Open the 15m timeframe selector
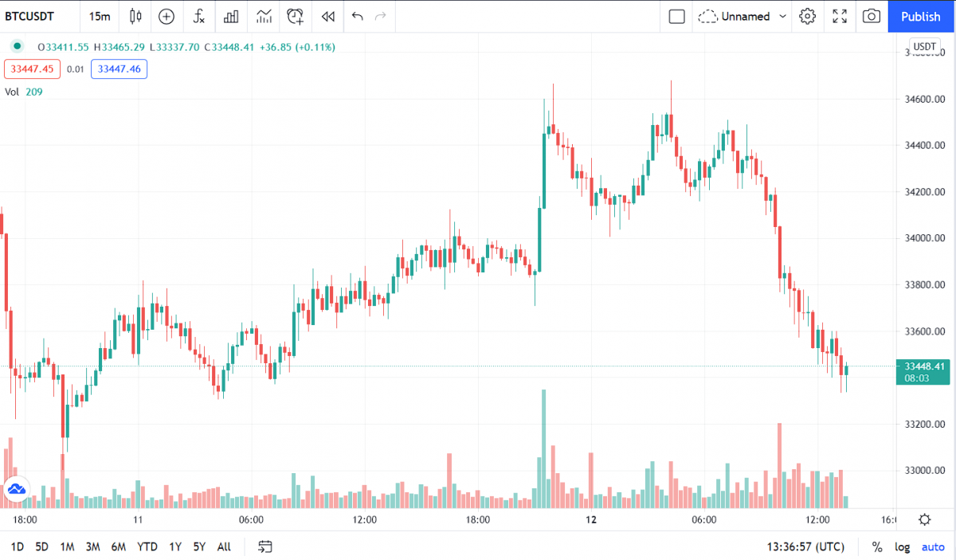The height and width of the screenshot is (560, 956). (x=99, y=16)
